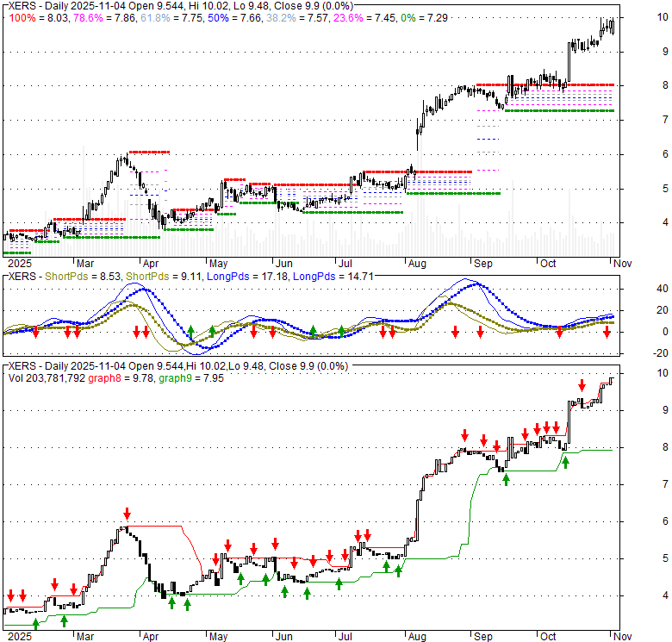Click "6" on the top chart's price axis

pyautogui.click(x=665, y=154)
